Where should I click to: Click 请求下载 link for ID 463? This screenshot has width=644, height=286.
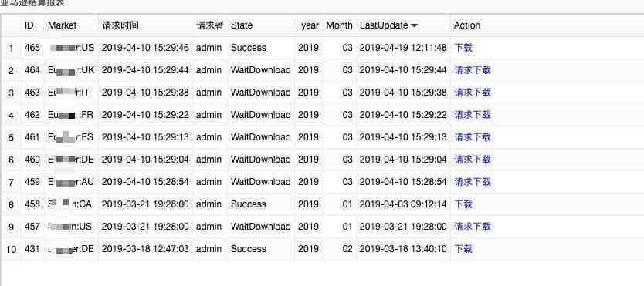click(473, 93)
